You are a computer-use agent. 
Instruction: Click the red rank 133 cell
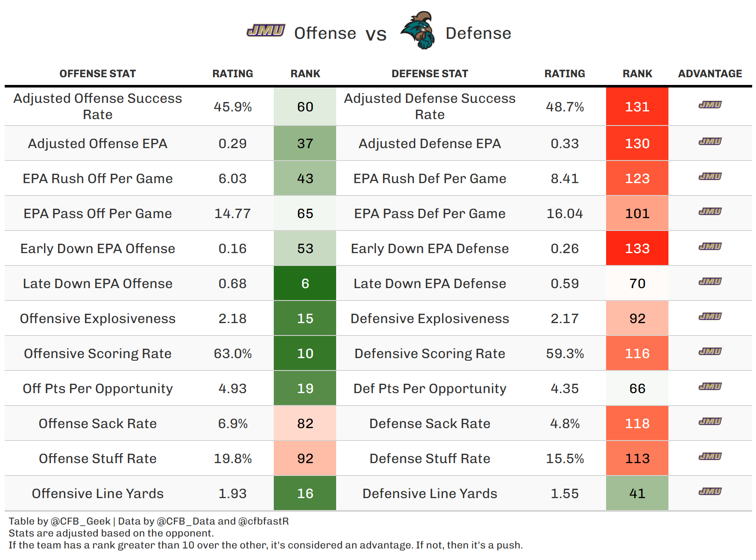pos(637,248)
